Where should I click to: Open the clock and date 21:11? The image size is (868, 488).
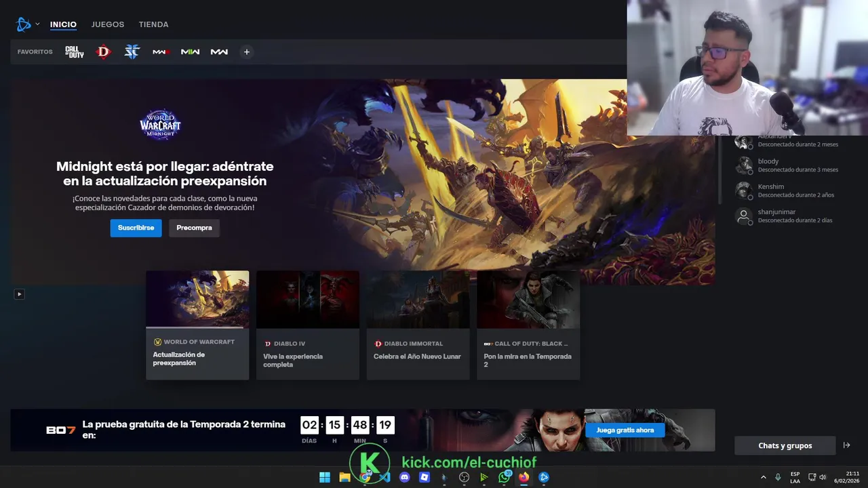[x=847, y=477]
